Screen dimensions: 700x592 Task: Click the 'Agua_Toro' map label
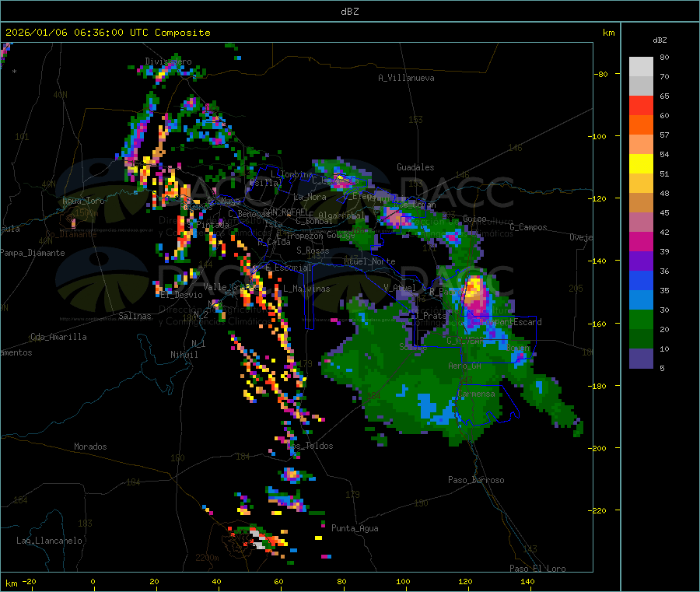click(x=83, y=201)
